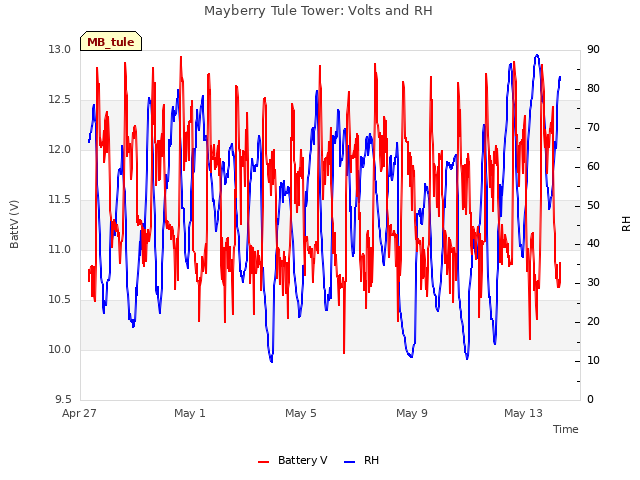The image size is (640, 480).
Task: Click the 11.5 voltage tick label
Action: (x=60, y=200)
